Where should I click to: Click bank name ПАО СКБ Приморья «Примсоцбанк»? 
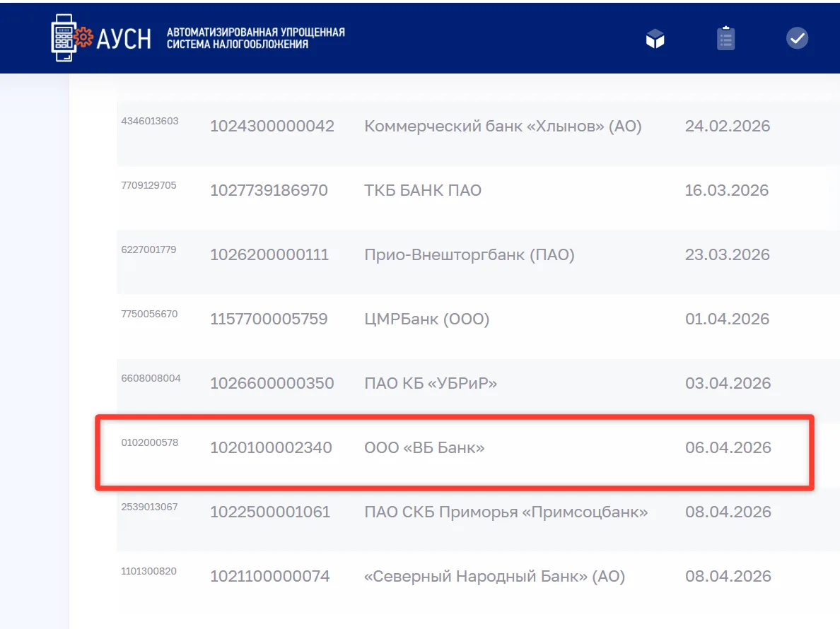[506, 511]
